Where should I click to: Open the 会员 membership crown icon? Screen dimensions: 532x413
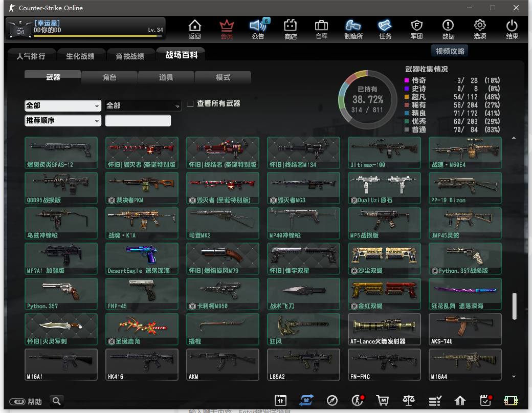click(x=227, y=29)
